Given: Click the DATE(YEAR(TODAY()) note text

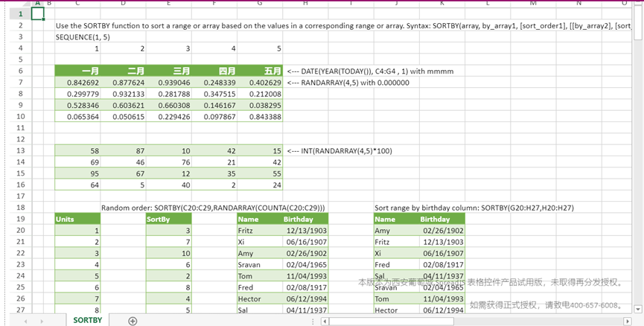Looking at the screenshot, I should tap(370, 71).
